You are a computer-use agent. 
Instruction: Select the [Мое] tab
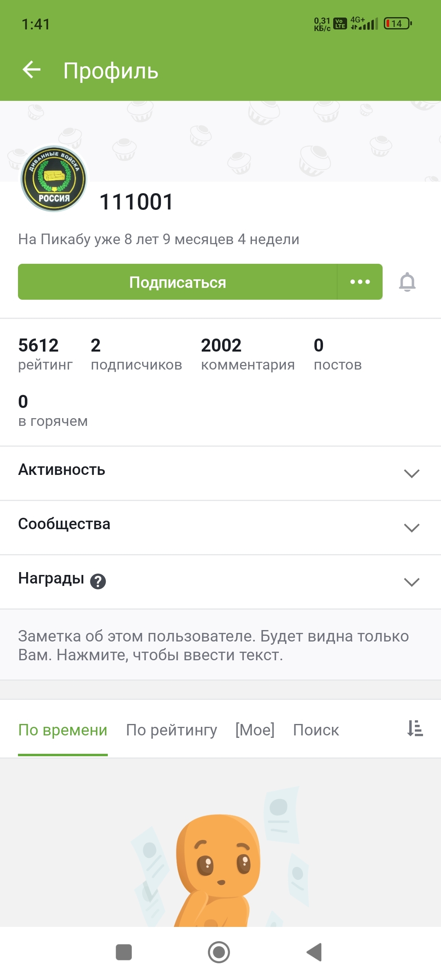[x=255, y=730]
